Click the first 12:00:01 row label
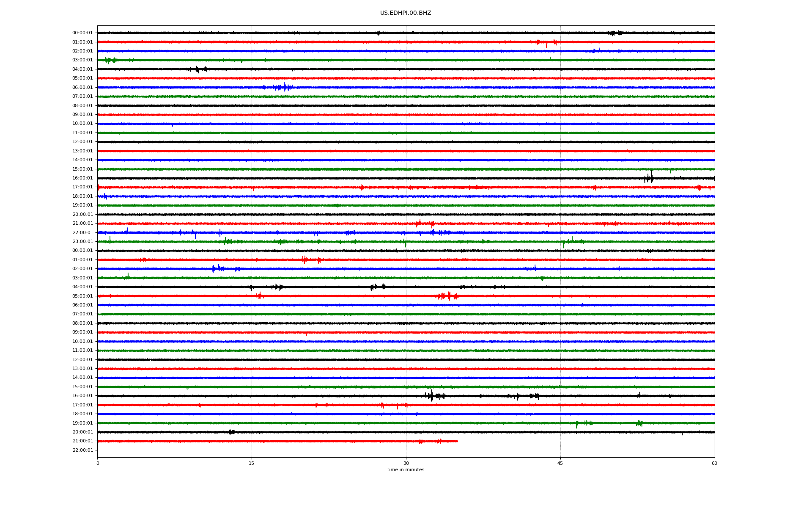This screenshot has width=812, height=508. [x=82, y=142]
